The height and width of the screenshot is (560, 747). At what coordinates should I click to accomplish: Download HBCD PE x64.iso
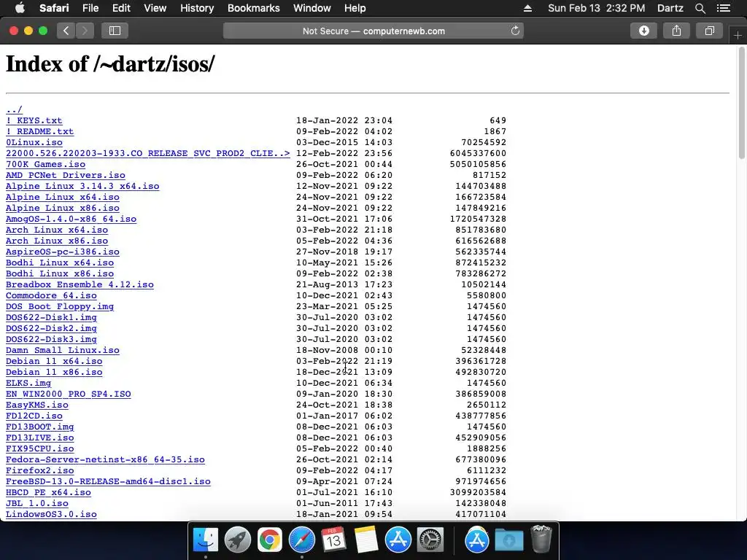[x=48, y=493]
